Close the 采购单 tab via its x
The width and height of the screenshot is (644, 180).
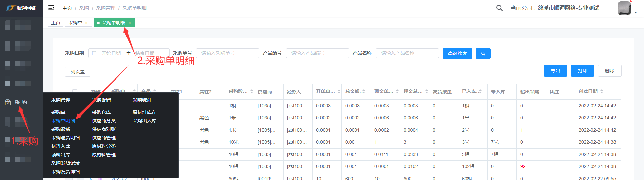click(x=86, y=23)
